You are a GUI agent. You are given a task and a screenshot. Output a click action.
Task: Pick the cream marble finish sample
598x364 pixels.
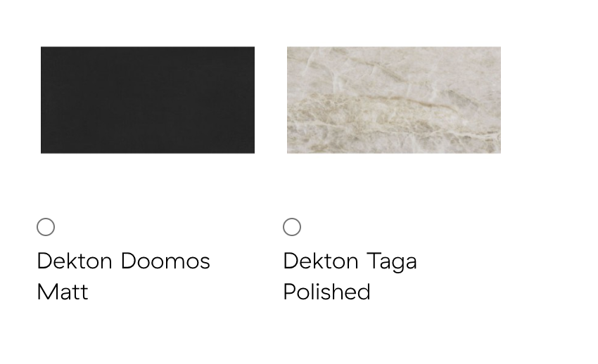[x=394, y=100]
